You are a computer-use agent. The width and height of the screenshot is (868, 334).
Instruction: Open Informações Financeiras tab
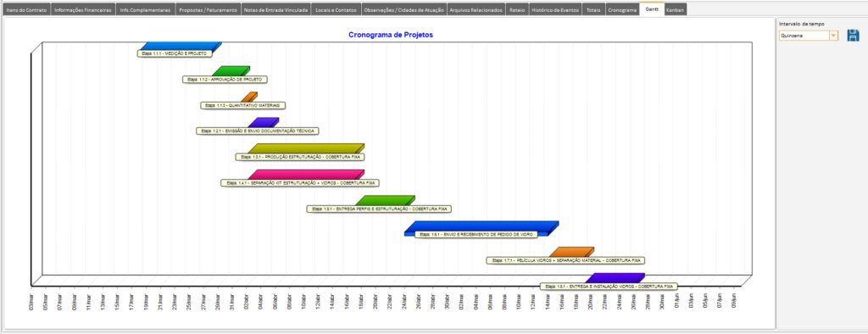pos(83,10)
